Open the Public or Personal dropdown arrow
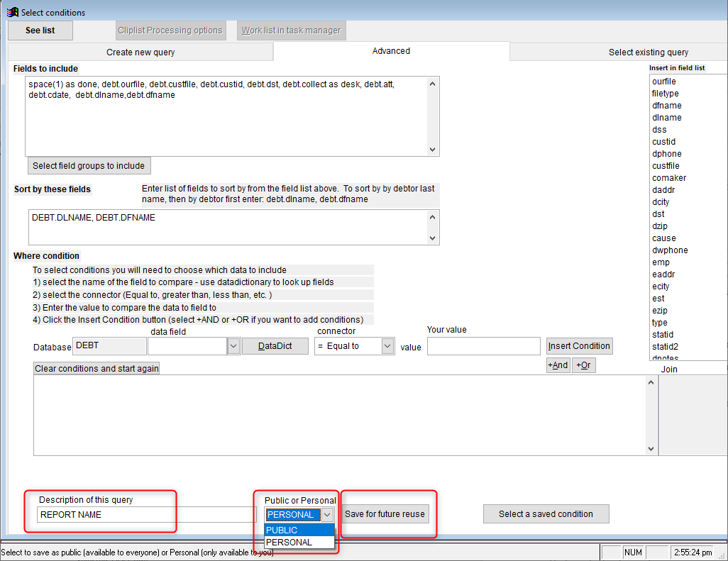This screenshot has height=561, width=728. 327,515
